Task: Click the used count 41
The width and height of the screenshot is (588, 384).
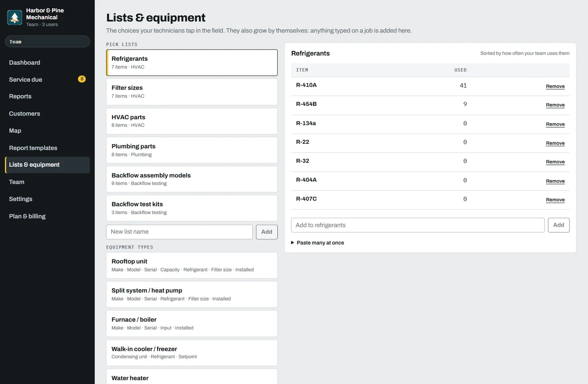Action: point(463,86)
